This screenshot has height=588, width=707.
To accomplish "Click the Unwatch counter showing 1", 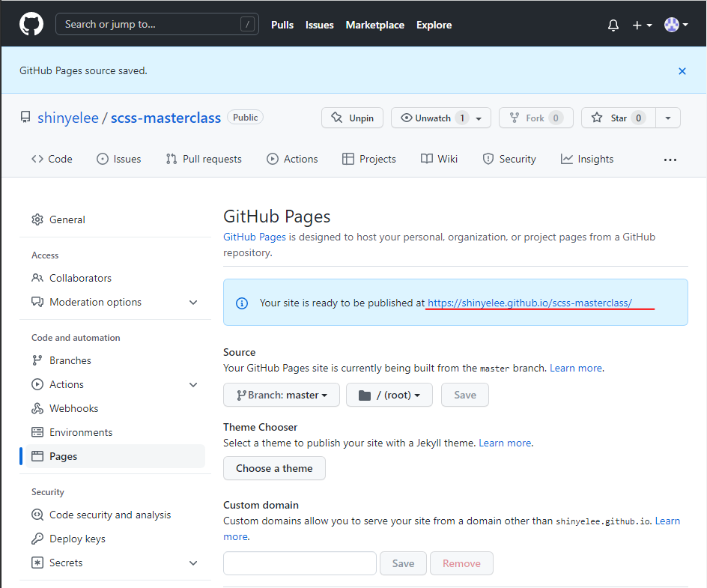I will click(x=461, y=118).
